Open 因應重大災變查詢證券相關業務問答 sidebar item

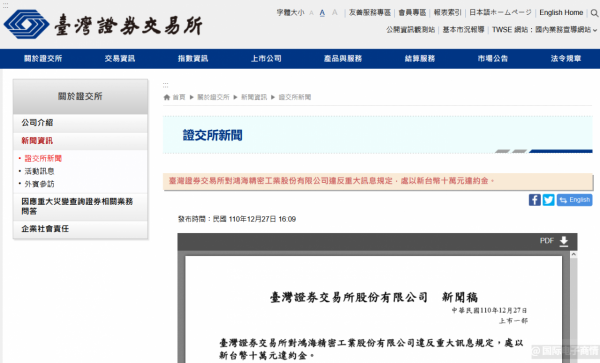(x=80, y=206)
